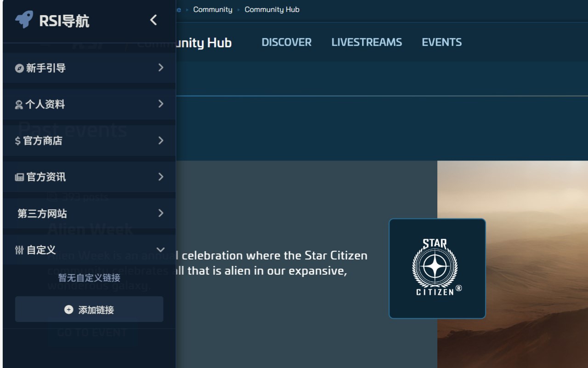Screen dimensions: 588x368
Task: Open the 官方资讯 menu entry
Action: pos(89,177)
